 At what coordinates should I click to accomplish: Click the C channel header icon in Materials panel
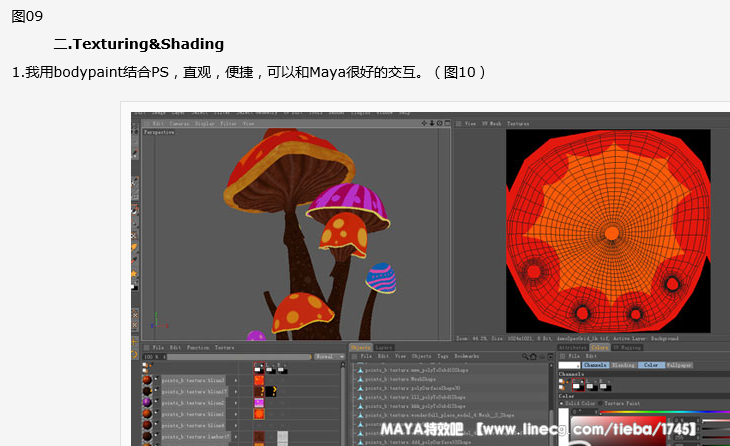[x=259, y=368]
